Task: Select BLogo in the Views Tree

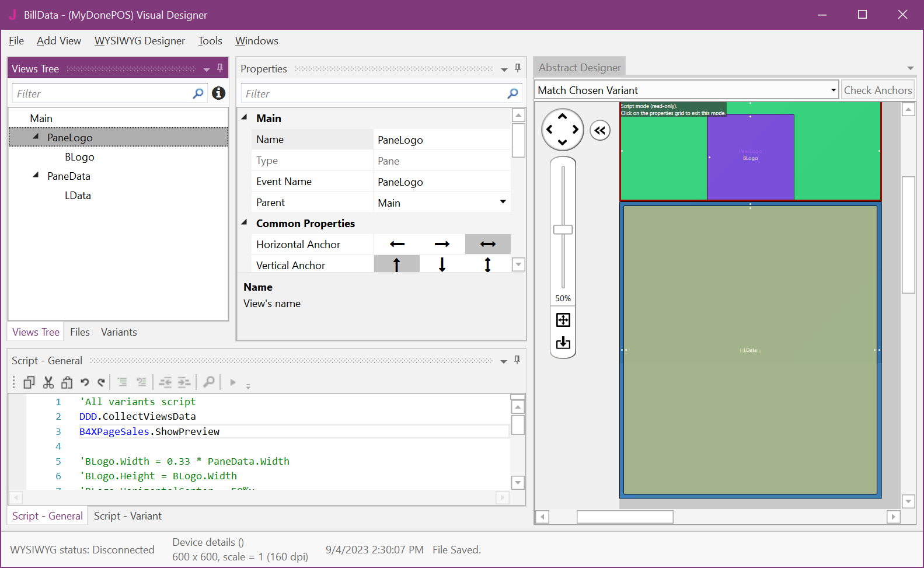Action: (79, 157)
